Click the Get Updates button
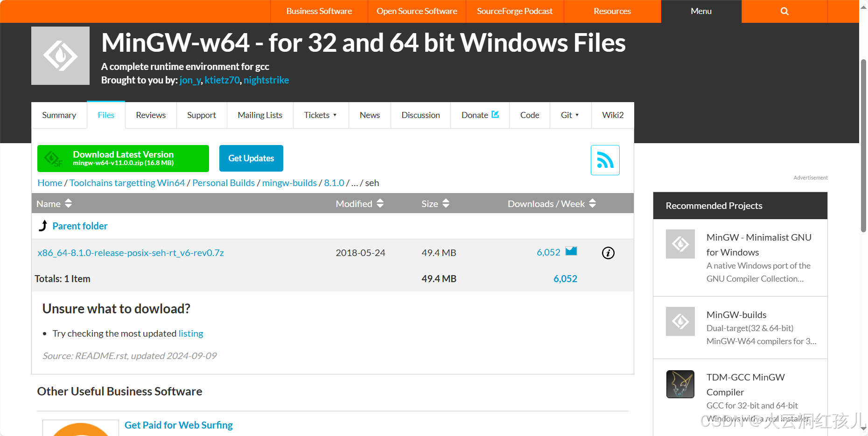The height and width of the screenshot is (436, 868). click(x=251, y=159)
